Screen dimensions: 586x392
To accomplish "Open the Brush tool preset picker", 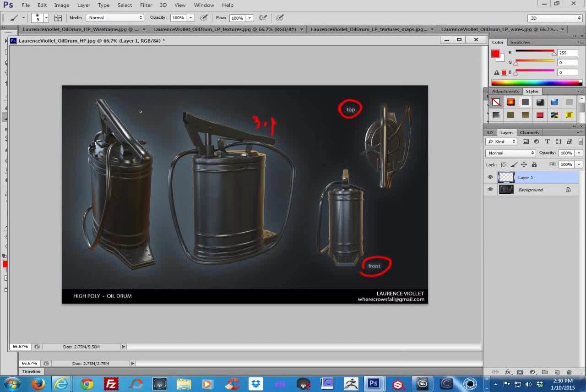I will pos(17,18).
